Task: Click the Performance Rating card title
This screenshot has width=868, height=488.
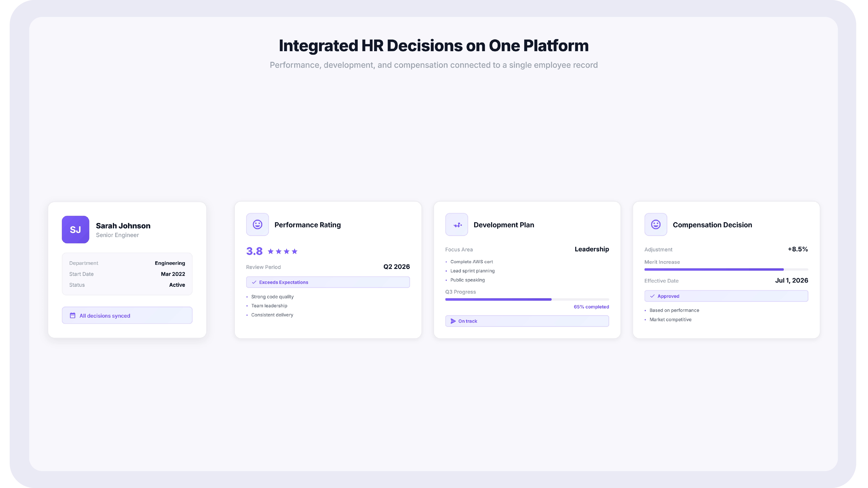Action: click(308, 225)
